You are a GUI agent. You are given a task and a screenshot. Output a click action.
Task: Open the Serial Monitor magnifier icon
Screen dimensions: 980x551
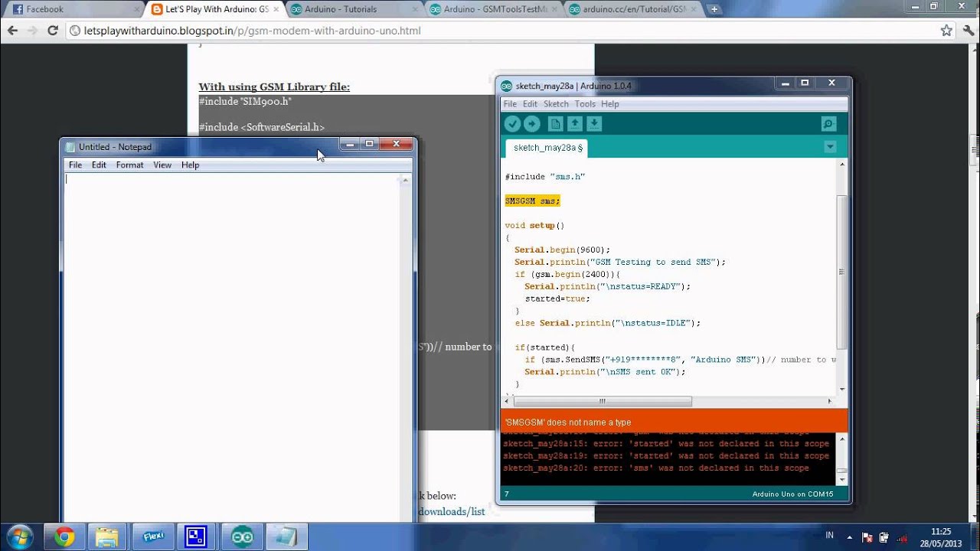click(x=828, y=124)
